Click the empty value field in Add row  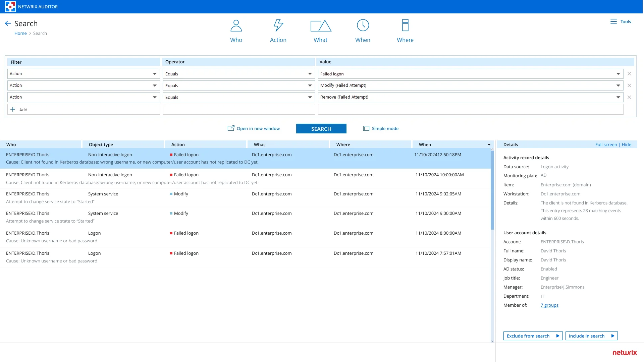click(x=471, y=109)
